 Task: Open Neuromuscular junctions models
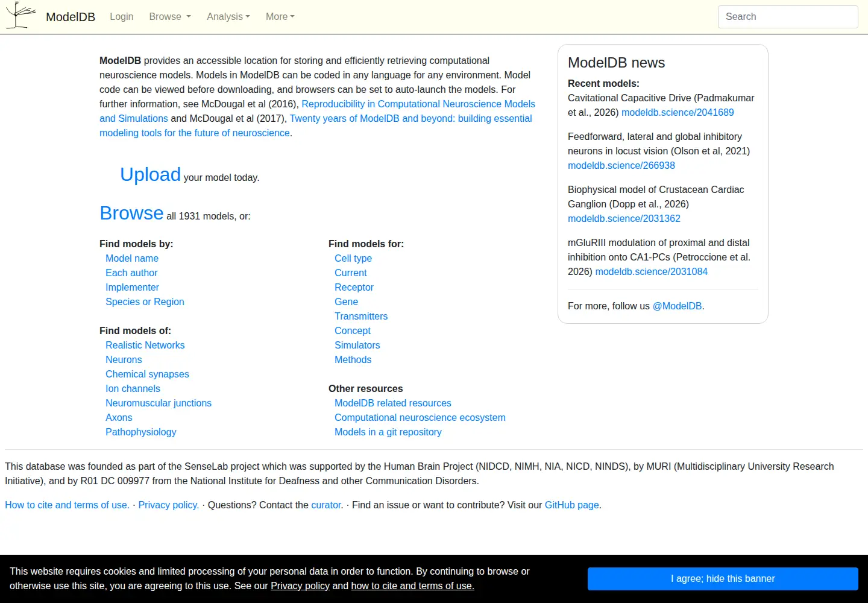point(159,403)
